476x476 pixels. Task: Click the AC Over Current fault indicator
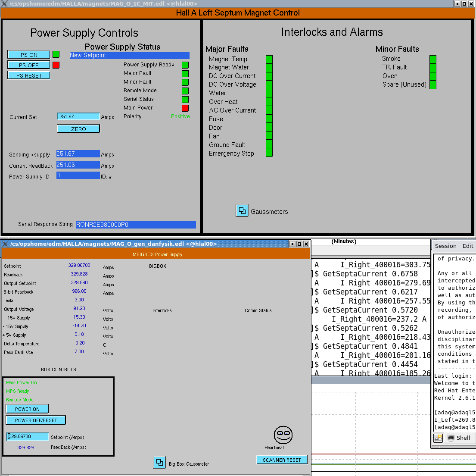269,110
